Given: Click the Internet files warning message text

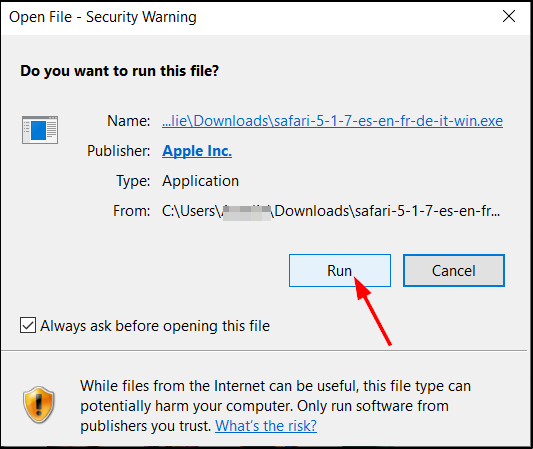Looking at the screenshot, I should pos(275,405).
